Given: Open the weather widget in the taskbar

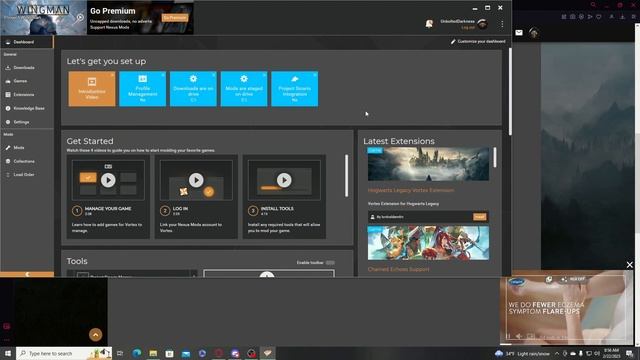Looking at the screenshot, I should point(522,353).
